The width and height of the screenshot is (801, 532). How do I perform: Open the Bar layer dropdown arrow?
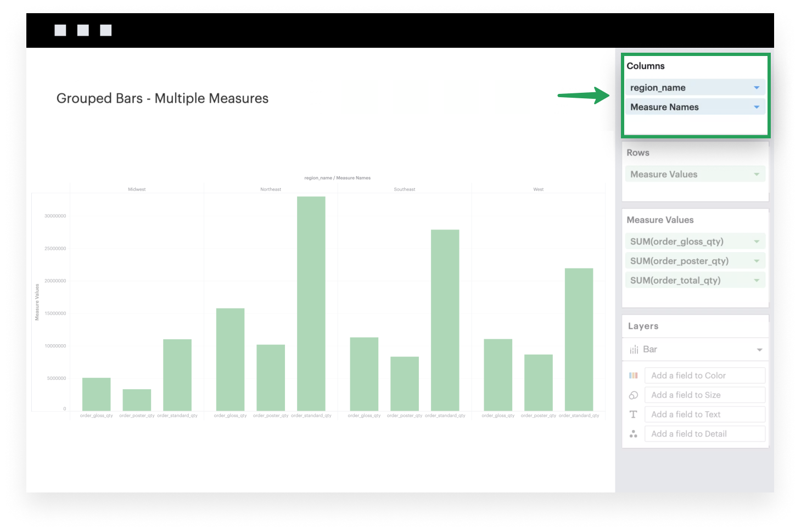pos(759,349)
